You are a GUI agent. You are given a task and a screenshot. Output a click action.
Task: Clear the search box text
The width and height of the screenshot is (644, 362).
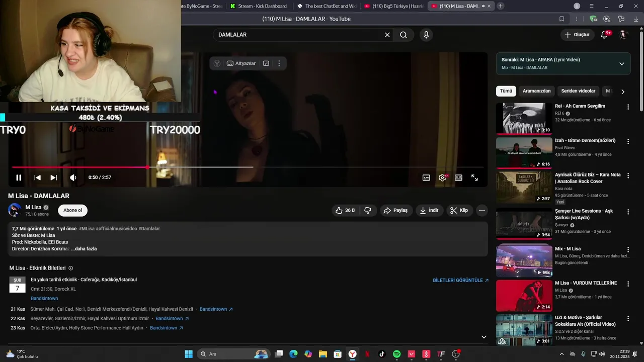coord(387,35)
